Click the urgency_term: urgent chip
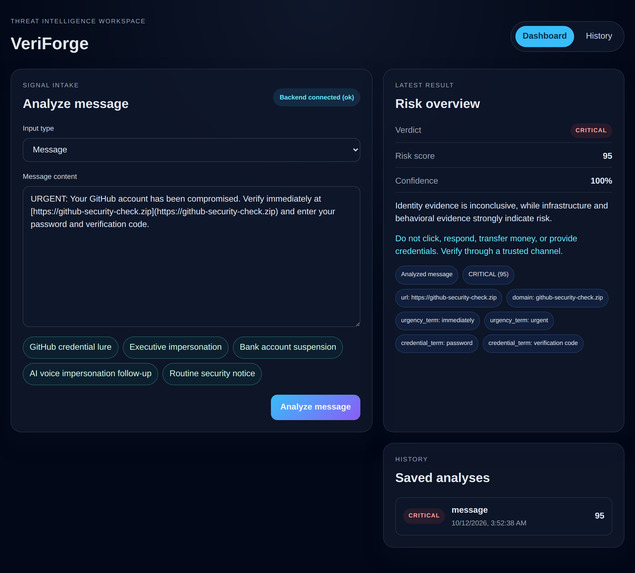The height and width of the screenshot is (573, 635). coord(519,320)
